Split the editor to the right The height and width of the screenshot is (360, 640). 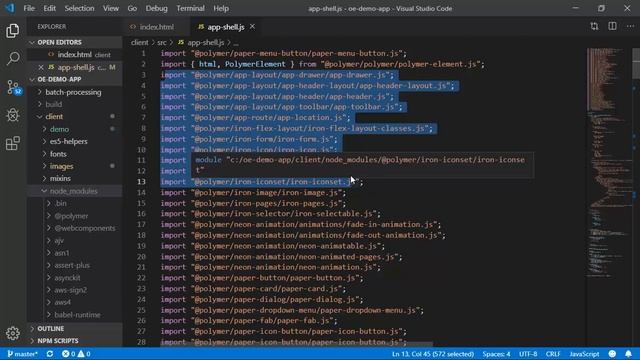(x=612, y=26)
